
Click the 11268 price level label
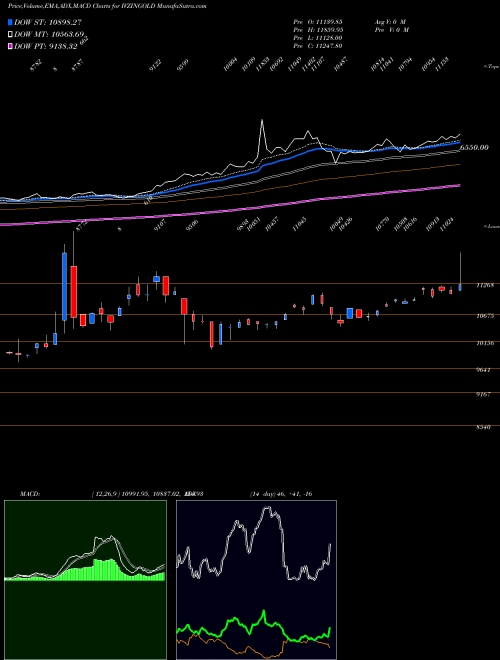pos(484,285)
